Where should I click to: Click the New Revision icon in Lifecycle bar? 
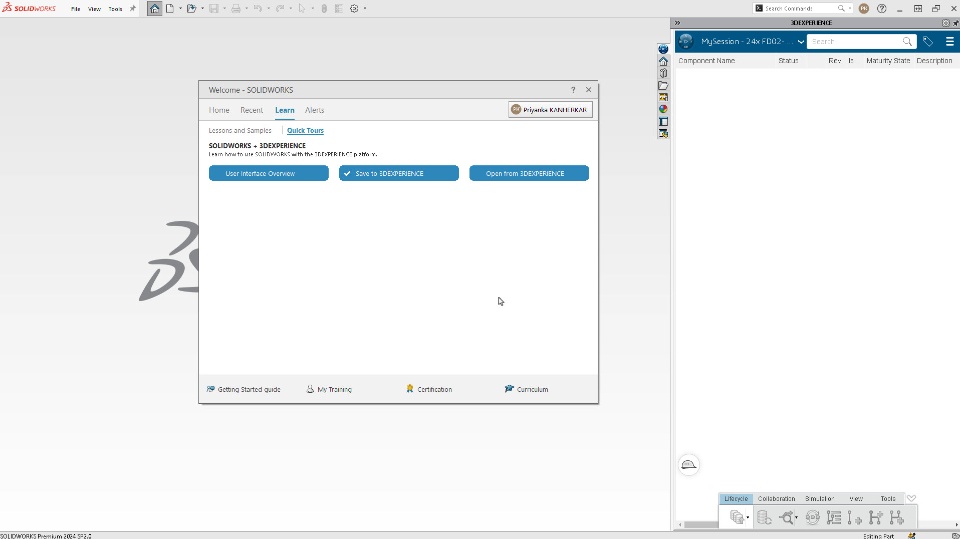click(x=855, y=518)
